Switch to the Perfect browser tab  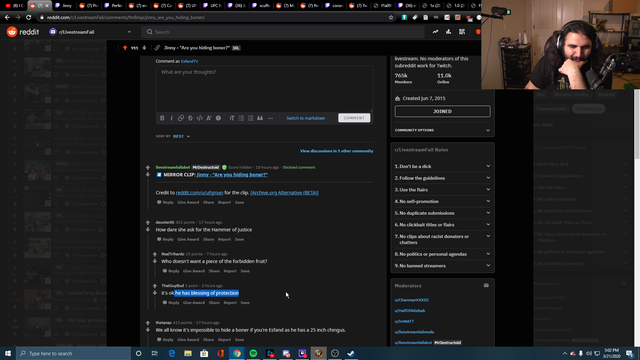pos(114,6)
